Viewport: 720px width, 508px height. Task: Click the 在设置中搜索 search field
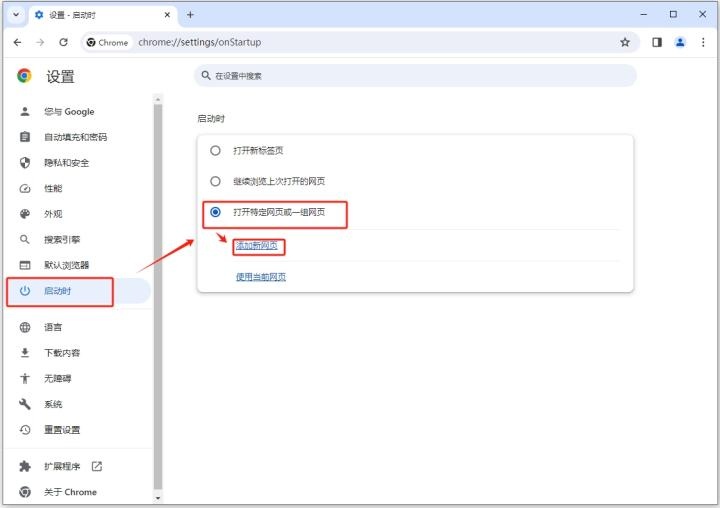[x=416, y=76]
